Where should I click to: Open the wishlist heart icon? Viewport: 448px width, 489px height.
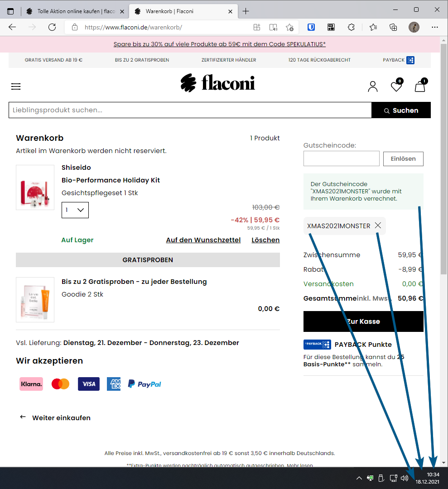(x=396, y=86)
